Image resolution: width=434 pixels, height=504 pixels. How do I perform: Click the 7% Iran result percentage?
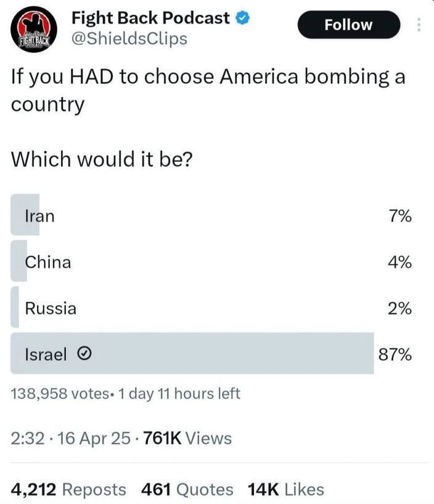(400, 215)
